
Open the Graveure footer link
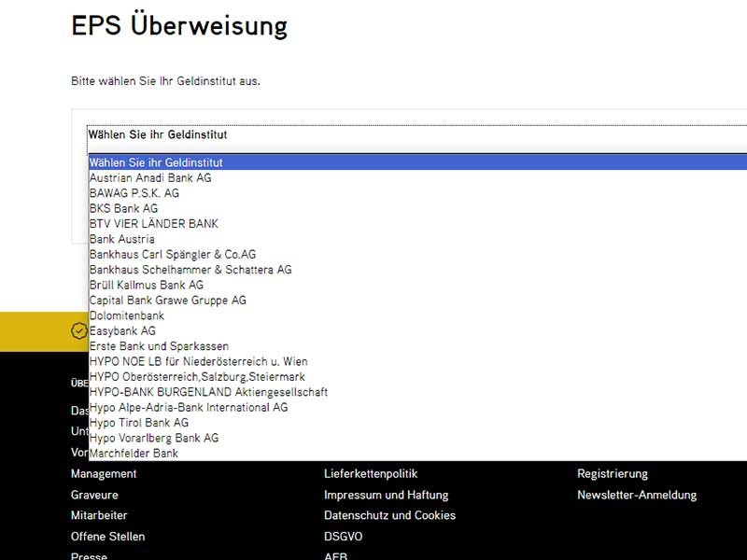(94, 495)
